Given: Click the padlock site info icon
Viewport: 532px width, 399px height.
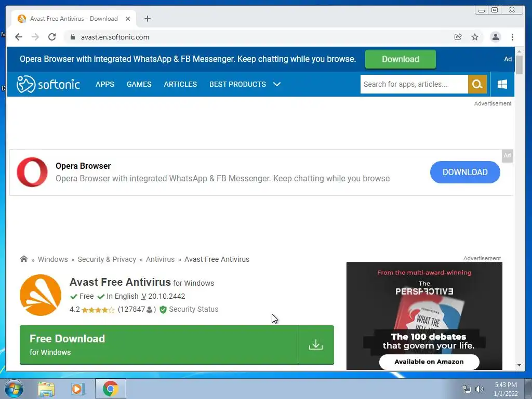Looking at the screenshot, I should click(x=72, y=37).
